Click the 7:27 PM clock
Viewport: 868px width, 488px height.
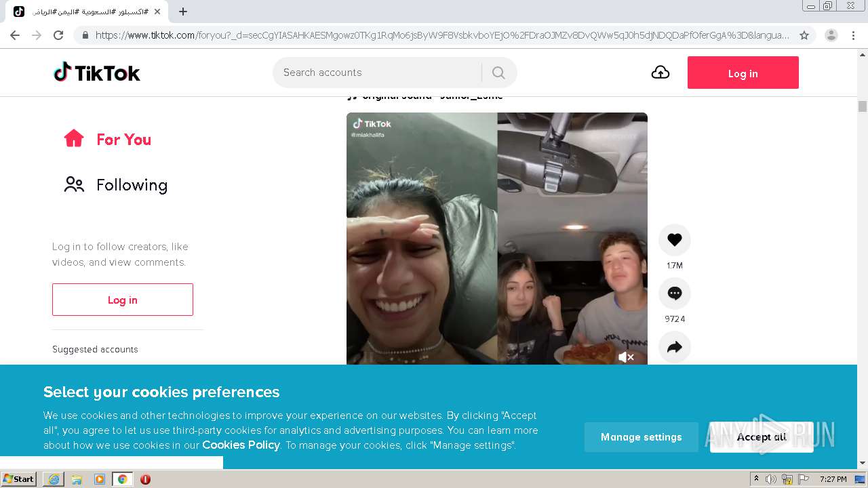[833, 479]
